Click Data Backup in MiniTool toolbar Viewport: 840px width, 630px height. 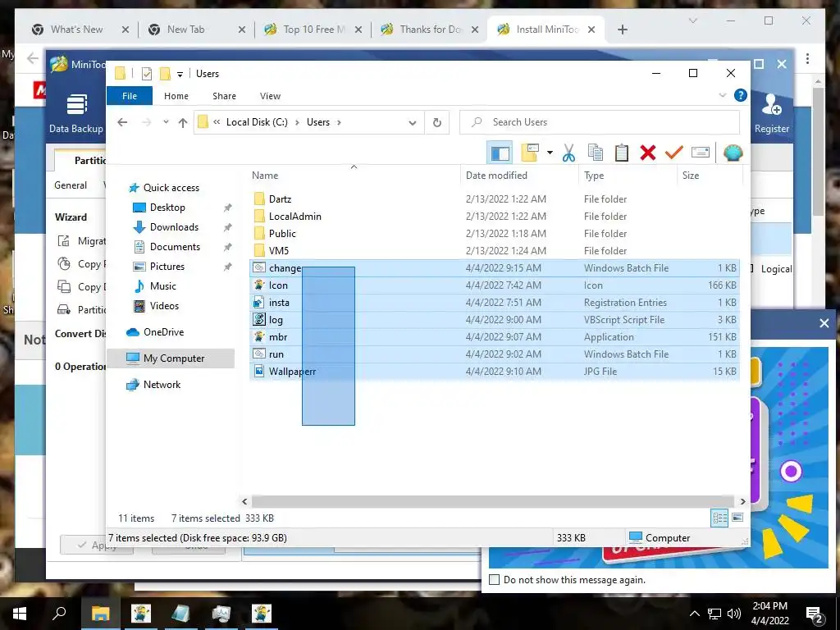[76, 113]
